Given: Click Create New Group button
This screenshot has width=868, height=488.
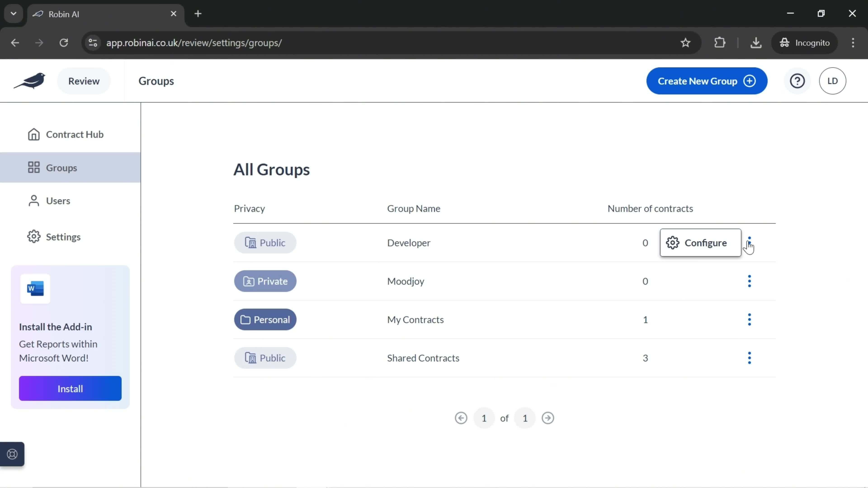Looking at the screenshot, I should tap(706, 80).
